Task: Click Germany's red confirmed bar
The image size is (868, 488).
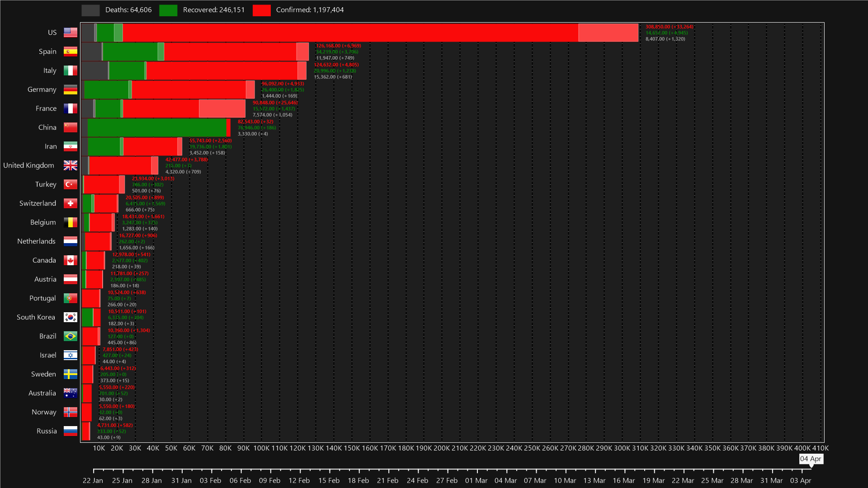Action: (189, 89)
